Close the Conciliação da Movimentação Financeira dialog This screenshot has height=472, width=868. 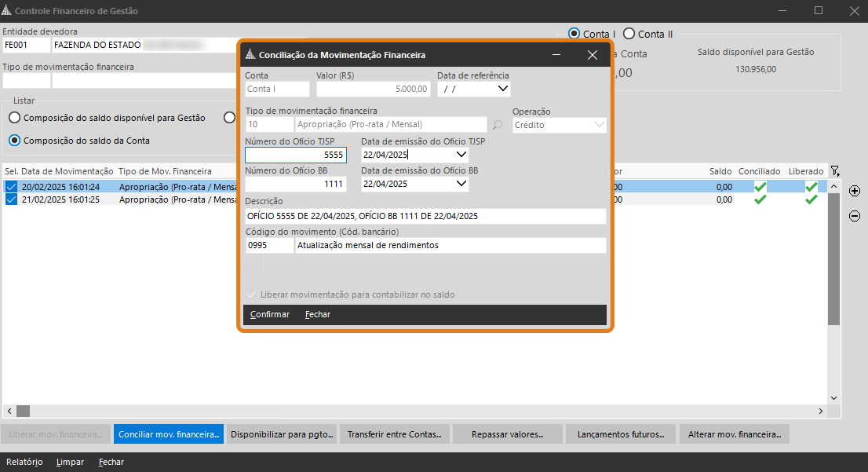tap(593, 55)
